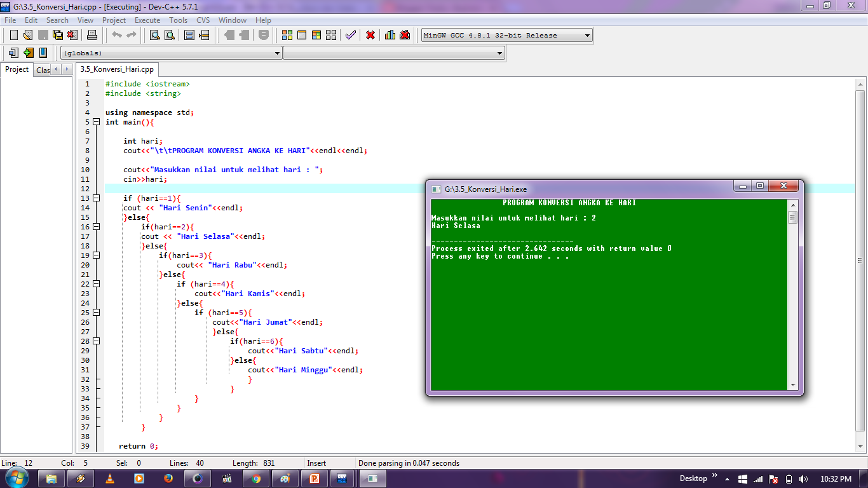Click the Redo arrow in the toolbar
This screenshot has height=488, width=868.
click(132, 35)
